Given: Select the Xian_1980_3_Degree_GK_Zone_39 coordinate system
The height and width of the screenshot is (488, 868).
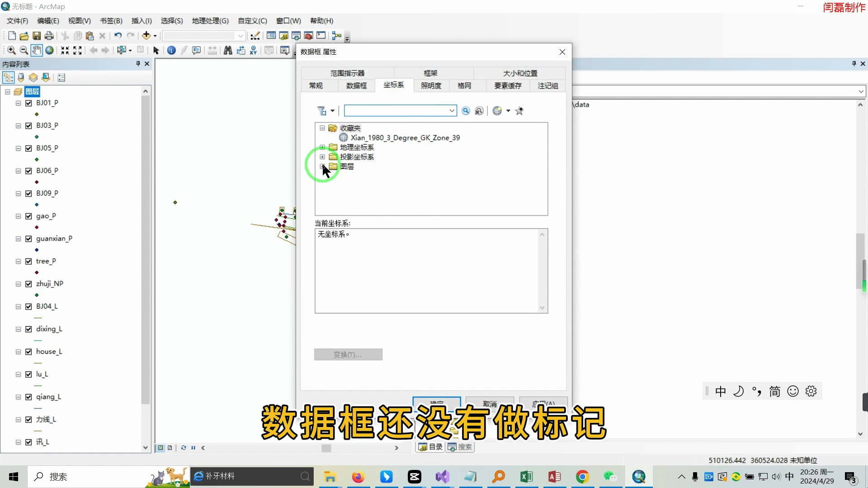Looking at the screenshot, I should [x=404, y=137].
